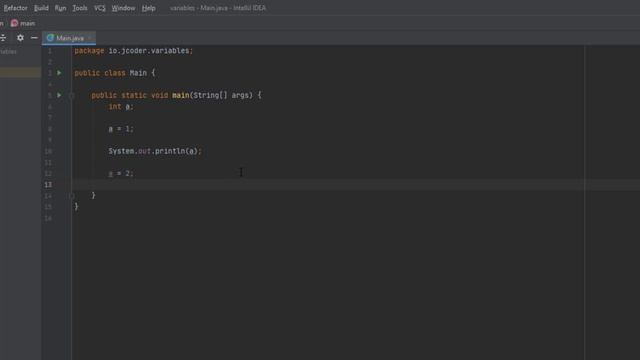Click line number 10 in the gutter
The image size is (640, 360).
tap(48, 151)
